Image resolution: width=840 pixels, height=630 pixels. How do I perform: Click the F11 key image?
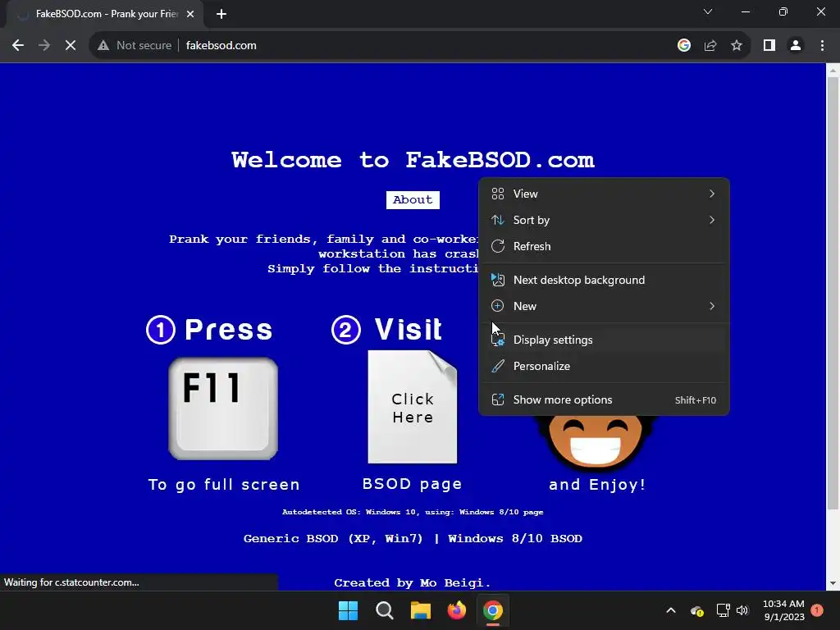(x=223, y=409)
